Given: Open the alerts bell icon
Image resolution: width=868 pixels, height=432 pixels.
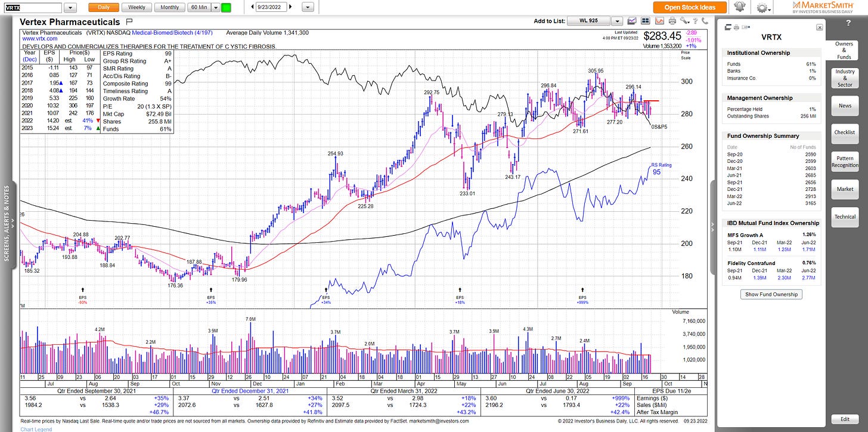Looking at the screenshot, I should click(x=740, y=7).
